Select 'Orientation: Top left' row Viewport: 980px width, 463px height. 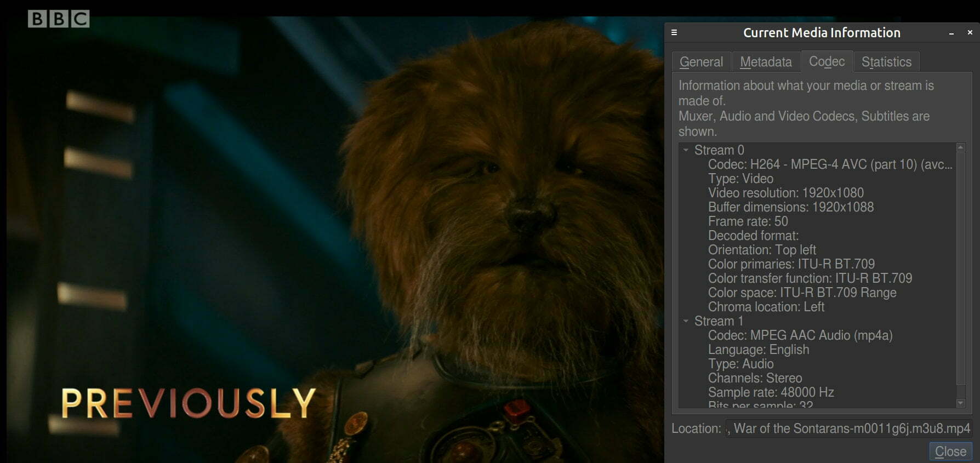[x=817, y=249]
